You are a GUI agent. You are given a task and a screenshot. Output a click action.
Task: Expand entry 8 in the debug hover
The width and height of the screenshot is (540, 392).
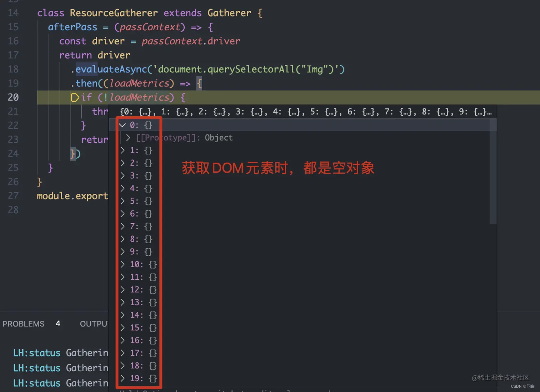coord(122,239)
